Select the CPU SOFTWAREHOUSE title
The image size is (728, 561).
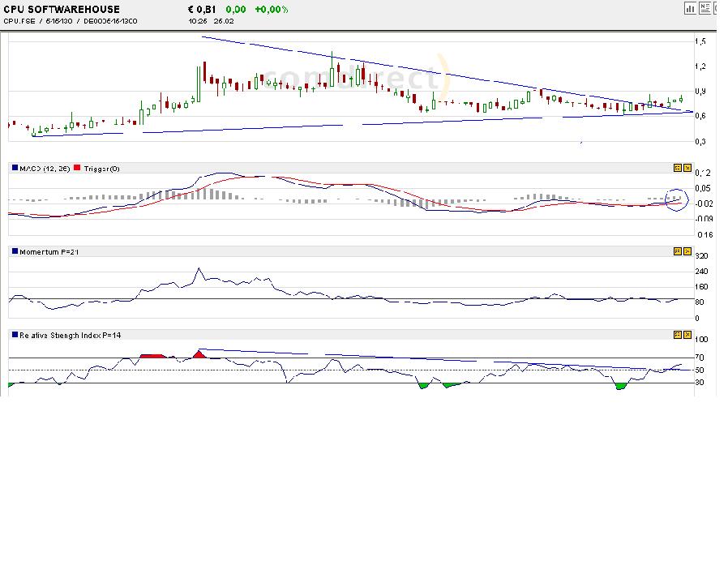(x=62, y=9)
